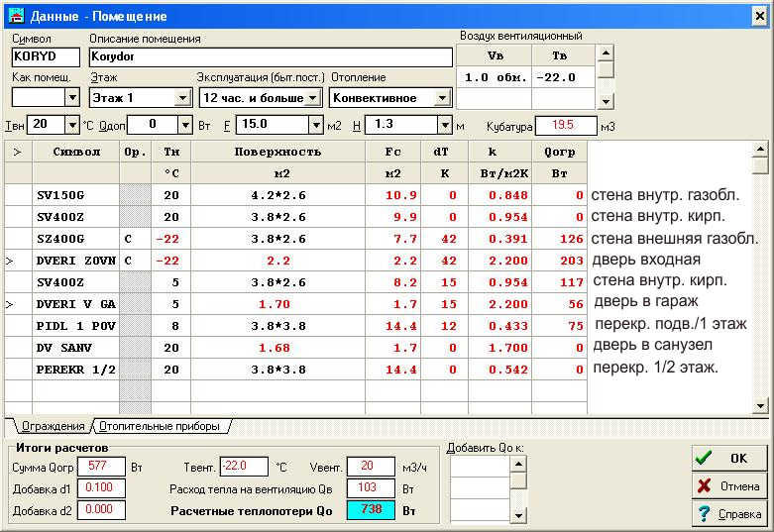Click the Символ field containing KORYD
The height and width of the screenshot is (532, 774).
click(x=47, y=57)
